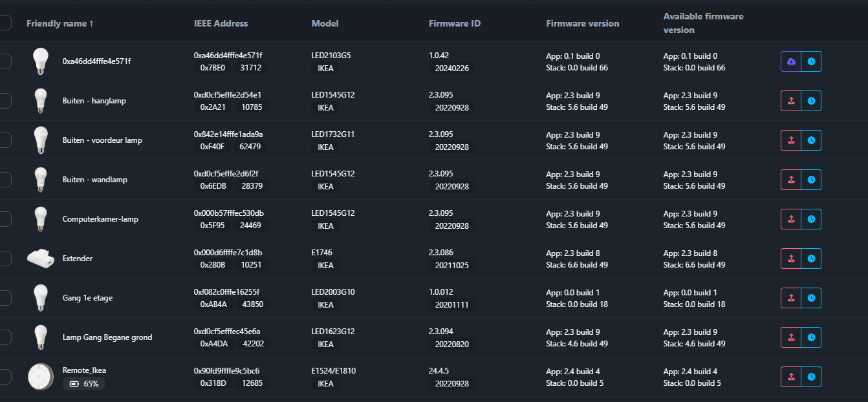
Task: Check the Remote_Ikea row checkbox
Action: pos(5,377)
